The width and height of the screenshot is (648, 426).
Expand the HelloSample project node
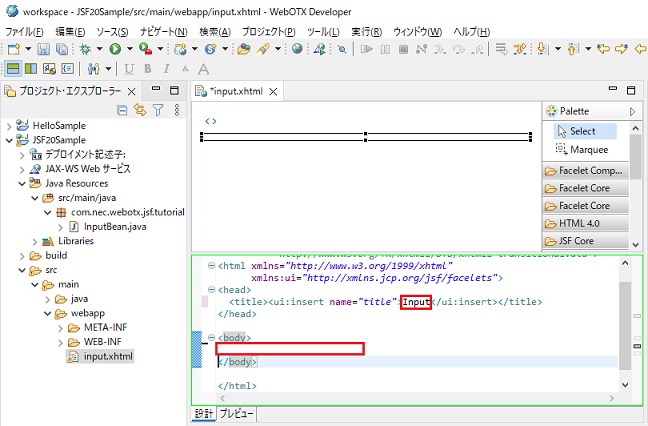tap(10, 125)
